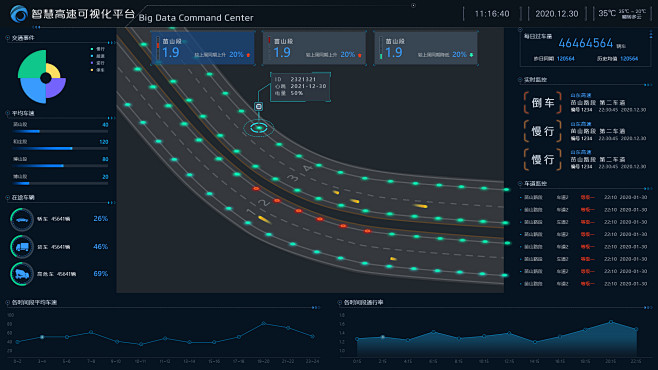
Task: Click the speed bar with value 120
Action: (x=60, y=149)
